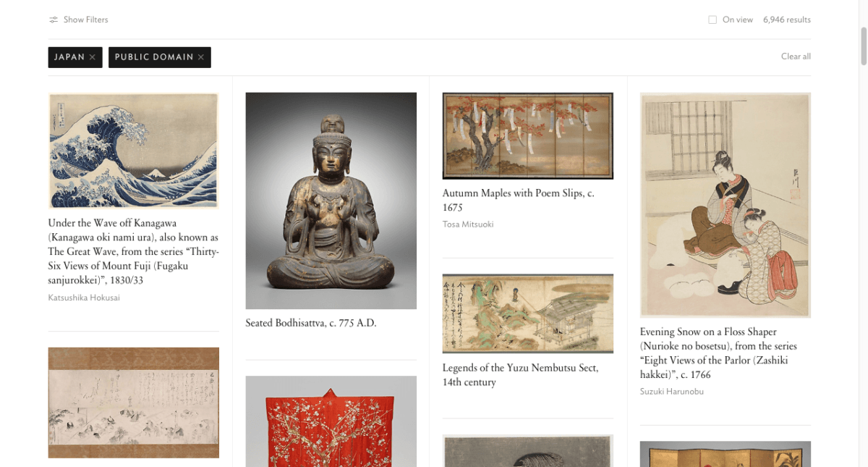This screenshot has height=467, width=868.
Task: Remove the PUBLIC DOMAIN filter via its X icon
Action: (x=201, y=57)
